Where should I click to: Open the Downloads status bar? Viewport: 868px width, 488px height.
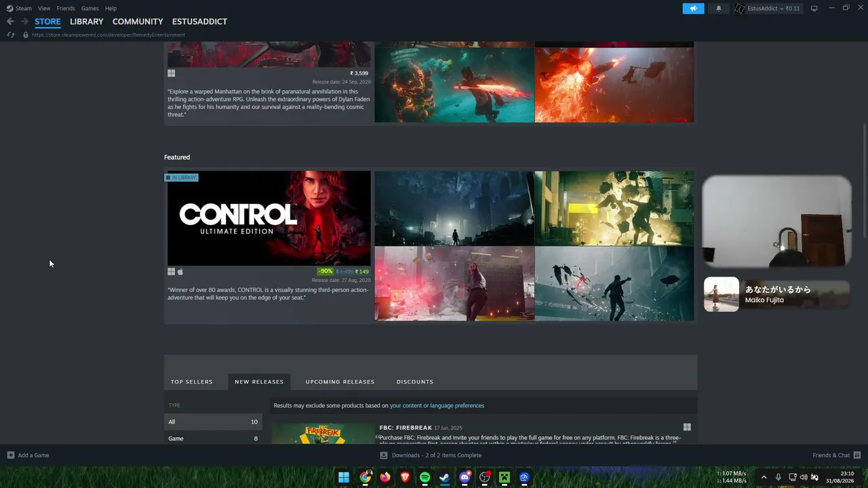(x=431, y=455)
